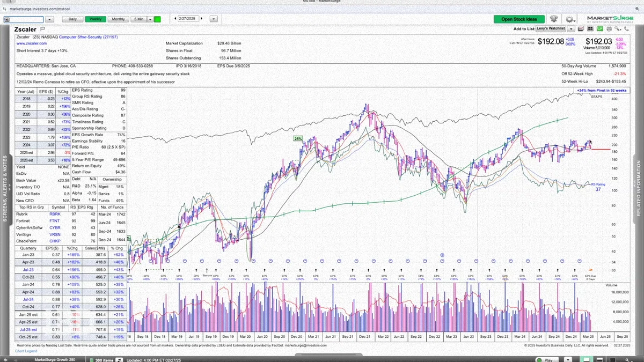Click the date field showing 2/27/2025
This screenshot has height=362, width=644.
point(188,19)
